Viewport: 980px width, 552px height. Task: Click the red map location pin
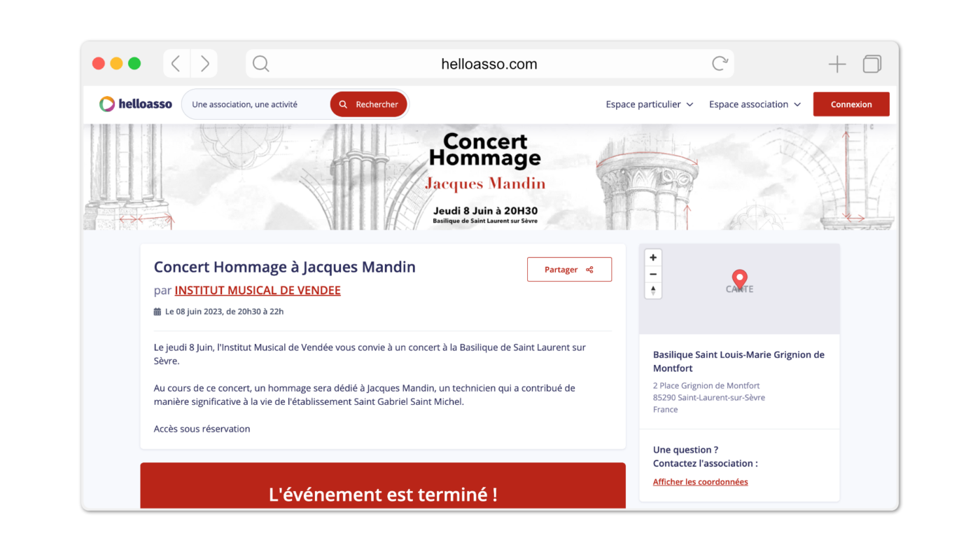click(x=739, y=280)
